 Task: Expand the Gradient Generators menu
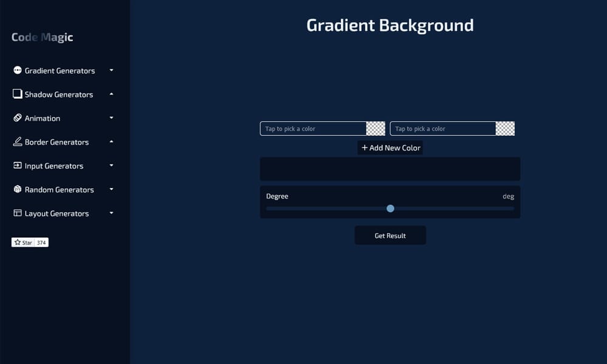pyautogui.click(x=110, y=70)
